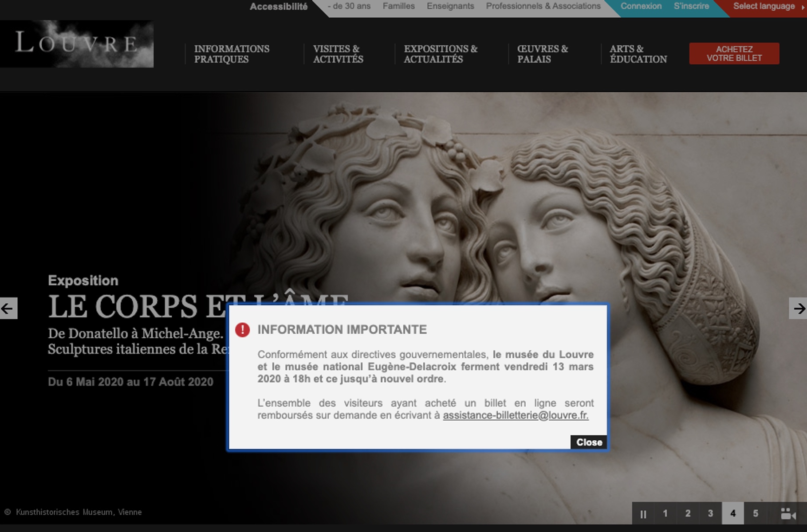The width and height of the screenshot is (807, 532).
Task: Click the 'Exposition' label above the title
Action: (83, 281)
